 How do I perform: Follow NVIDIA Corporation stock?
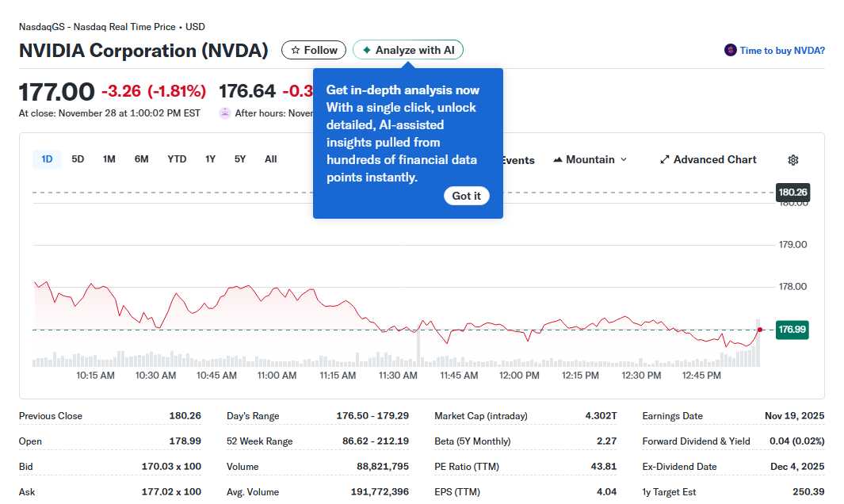313,49
